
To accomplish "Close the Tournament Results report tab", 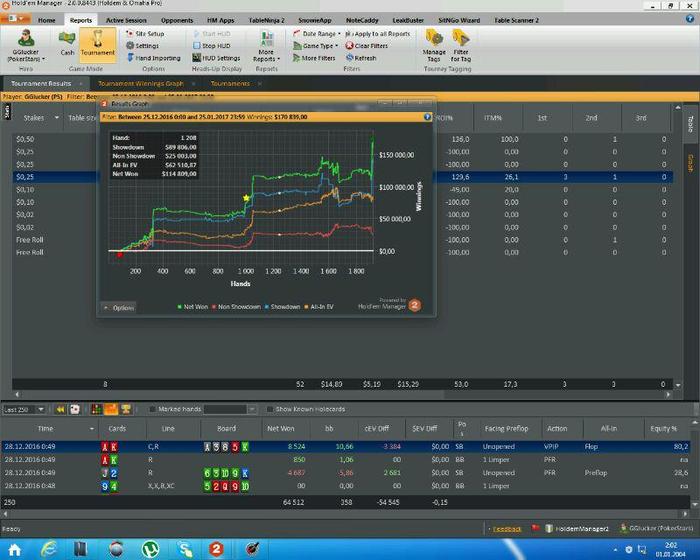I will (81, 84).
